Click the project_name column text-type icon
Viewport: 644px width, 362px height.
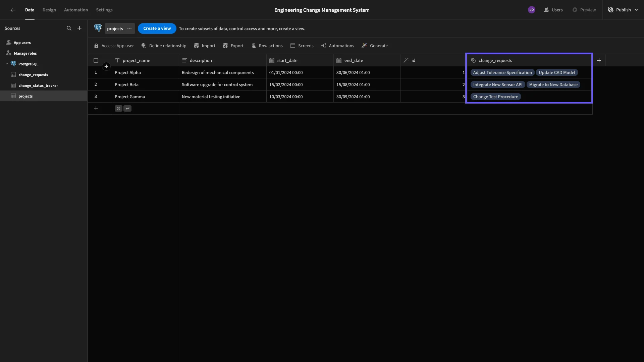click(117, 60)
